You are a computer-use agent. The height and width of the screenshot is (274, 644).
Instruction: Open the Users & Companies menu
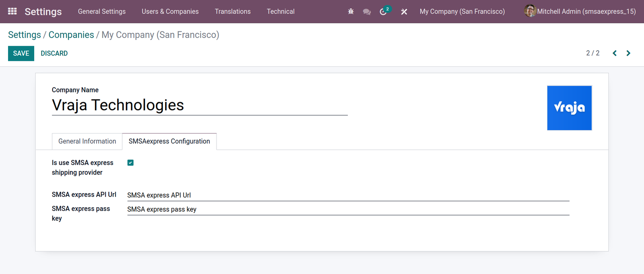pyautogui.click(x=170, y=12)
